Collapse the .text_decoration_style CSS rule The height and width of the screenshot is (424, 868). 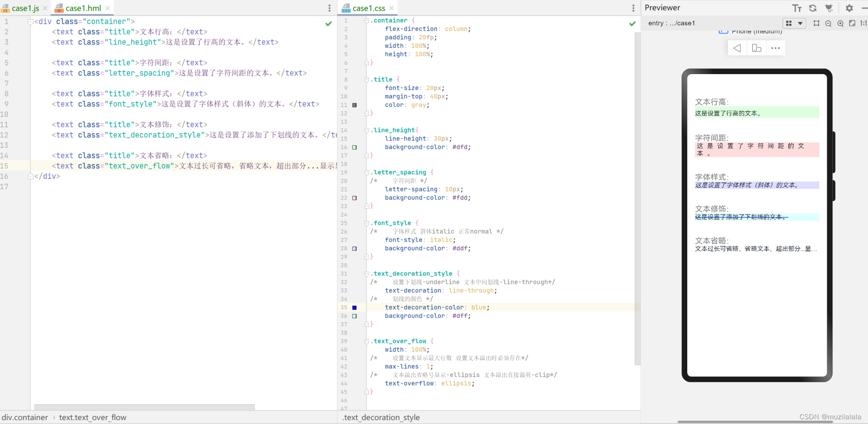tap(367, 274)
